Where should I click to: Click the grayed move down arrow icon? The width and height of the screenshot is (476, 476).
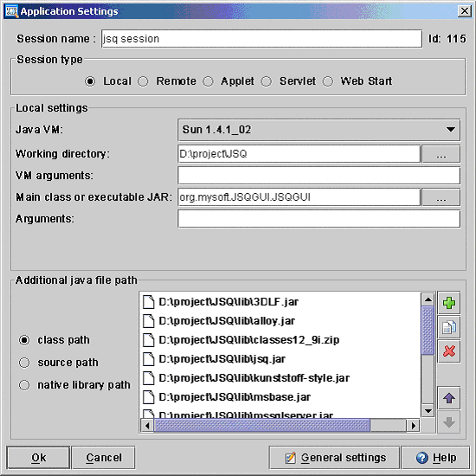449,422
